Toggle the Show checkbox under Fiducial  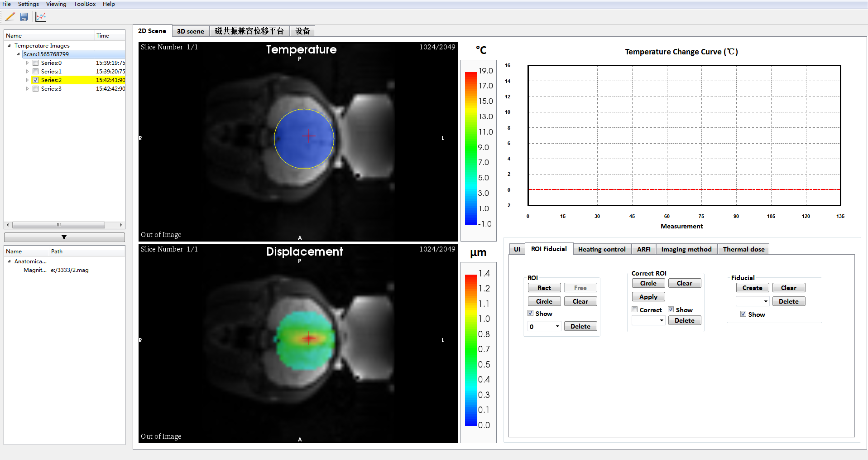tap(743, 314)
